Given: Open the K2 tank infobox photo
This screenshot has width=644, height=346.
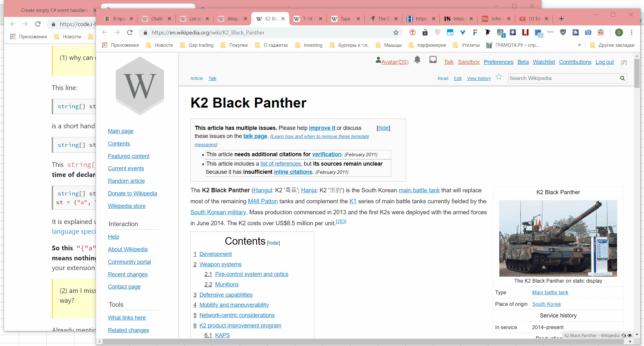Looking at the screenshot, I should click(558, 238).
